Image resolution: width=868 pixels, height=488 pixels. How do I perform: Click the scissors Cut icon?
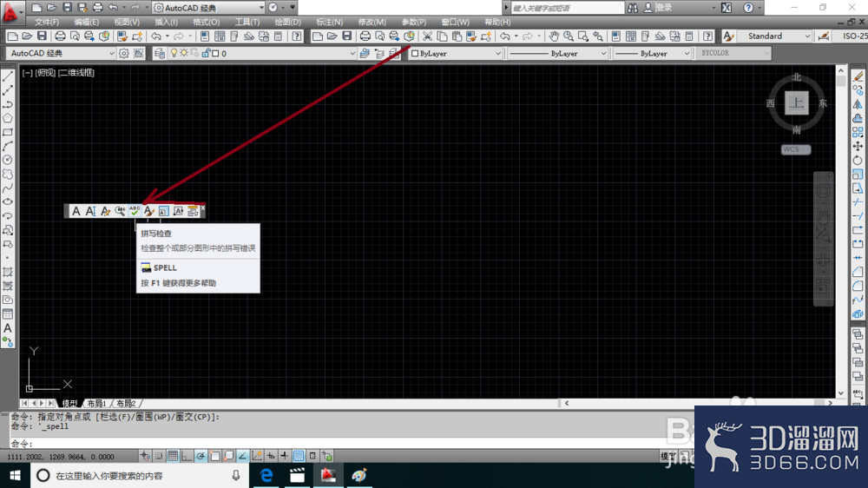coord(427,36)
